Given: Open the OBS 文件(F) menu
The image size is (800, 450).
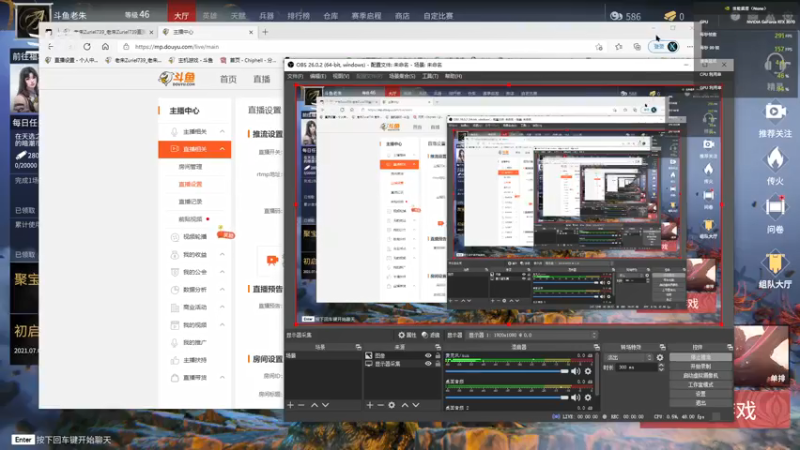Looking at the screenshot, I should pyautogui.click(x=295, y=76).
